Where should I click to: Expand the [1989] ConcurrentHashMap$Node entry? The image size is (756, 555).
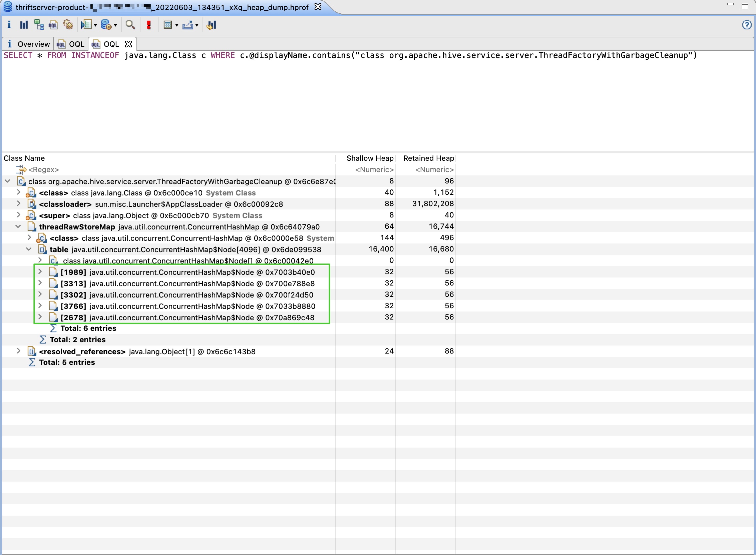tap(40, 272)
